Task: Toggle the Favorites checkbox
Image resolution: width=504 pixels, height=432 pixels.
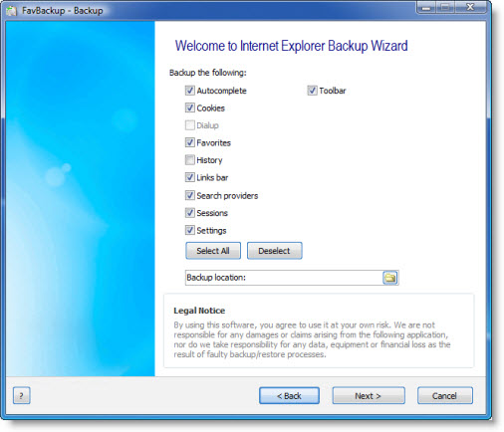Action: (189, 142)
